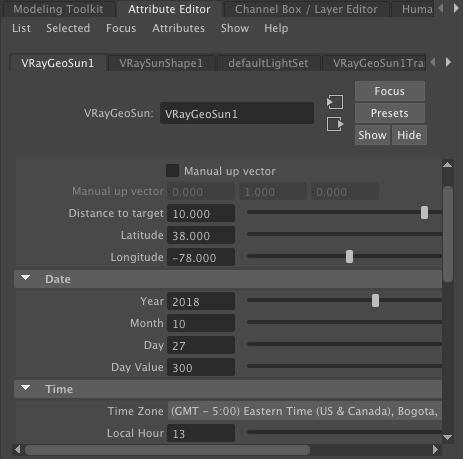Screen dimensions: 463x459
Task: Click the Presets button
Action: point(390,113)
